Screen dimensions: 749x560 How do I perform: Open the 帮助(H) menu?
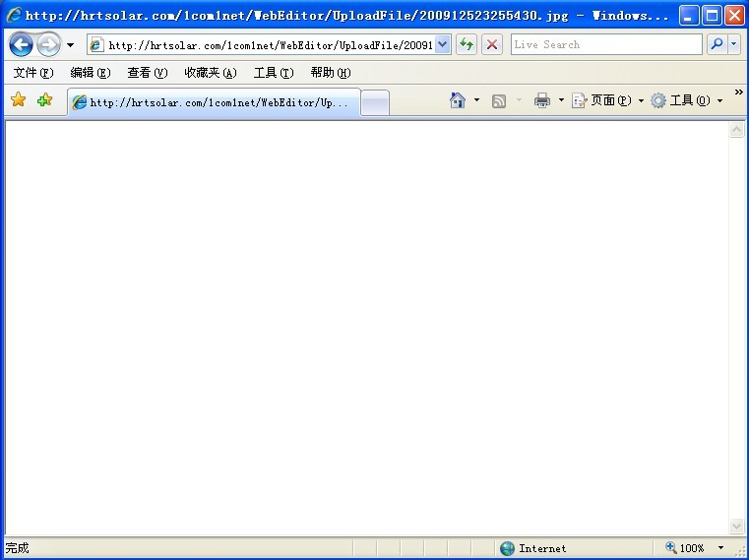[331, 73]
